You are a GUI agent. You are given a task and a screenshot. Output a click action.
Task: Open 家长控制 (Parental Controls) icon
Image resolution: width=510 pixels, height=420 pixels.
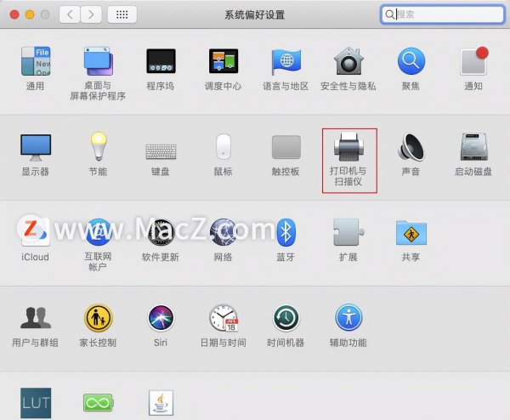click(x=99, y=317)
